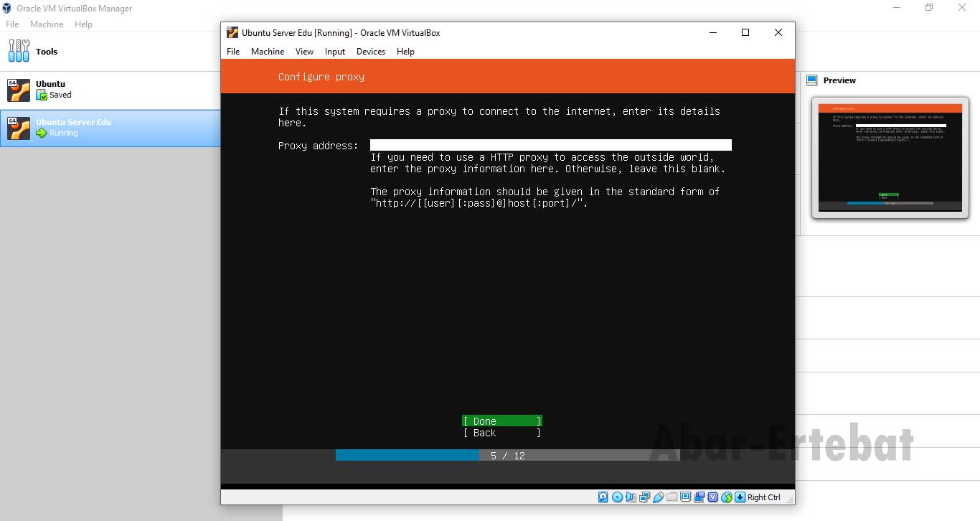Click the 'Right Ctrl' host key label
Screen dimensions: 980x521
tap(764, 497)
